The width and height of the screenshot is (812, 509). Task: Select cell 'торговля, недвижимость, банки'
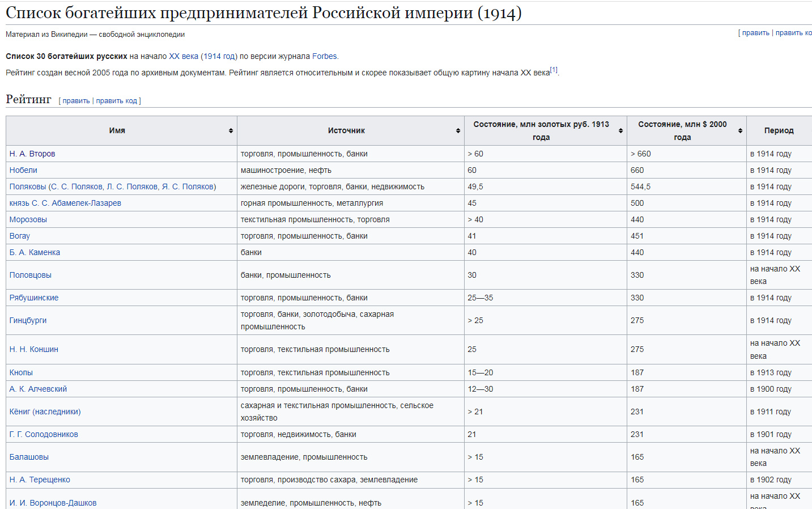click(351, 434)
